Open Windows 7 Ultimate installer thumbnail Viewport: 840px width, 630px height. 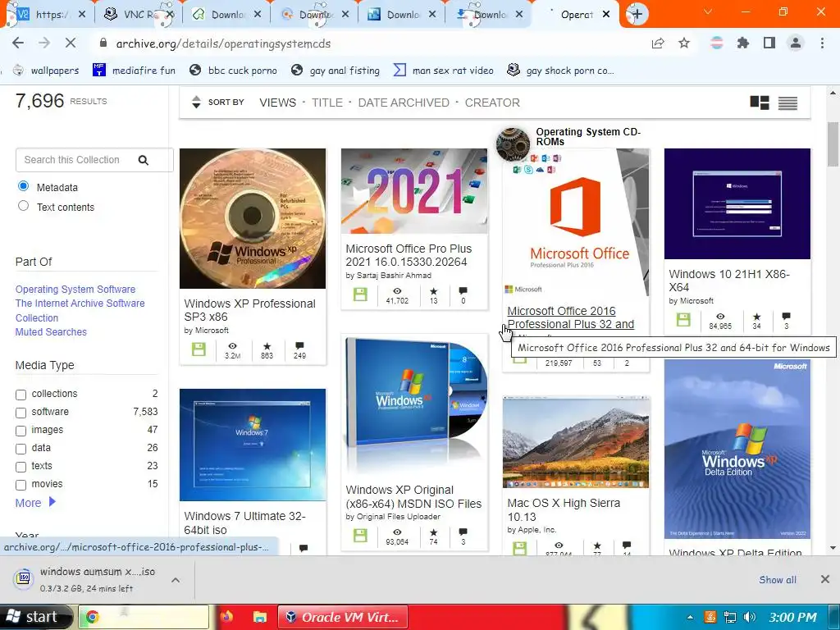(x=253, y=445)
